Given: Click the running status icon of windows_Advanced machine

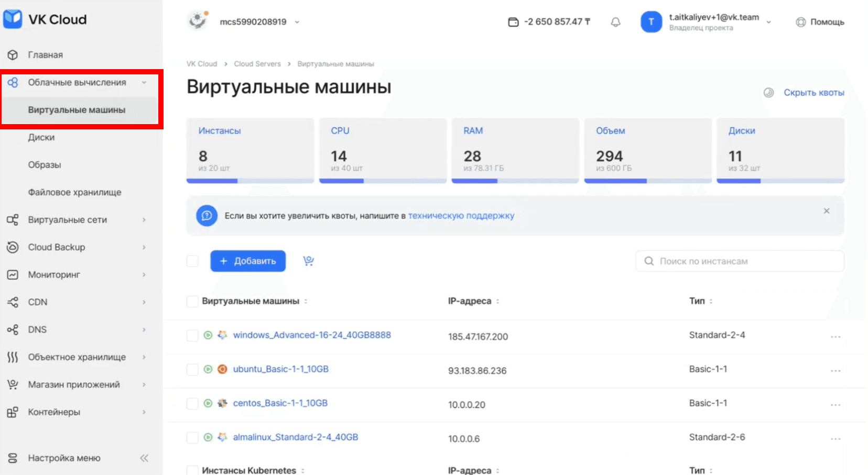Looking at the screenshot, I should point(208,335).
